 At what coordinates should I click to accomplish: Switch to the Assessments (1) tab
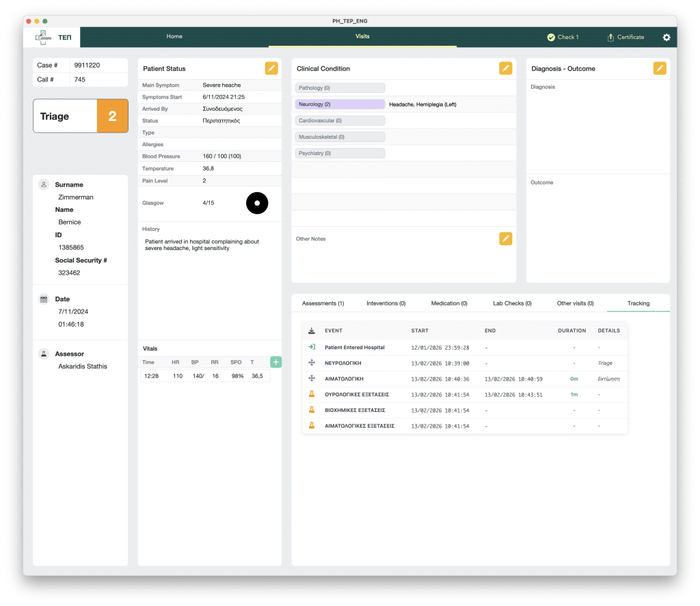(323, 303)
